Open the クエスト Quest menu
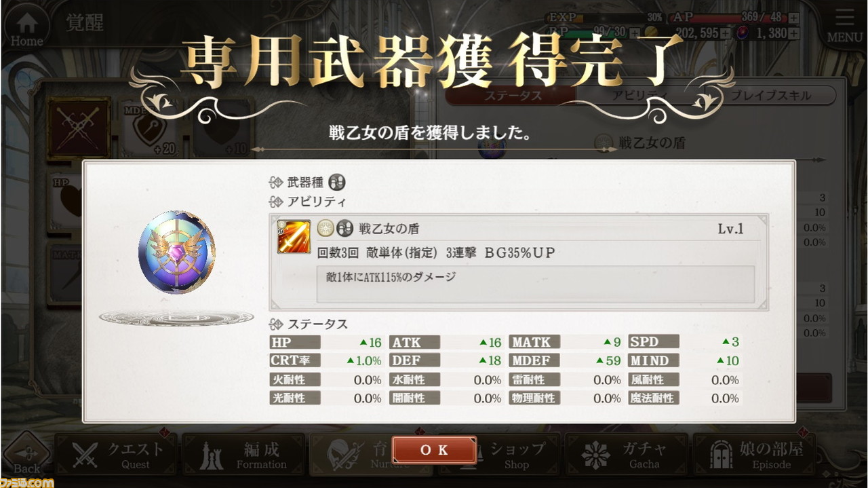This screenshot has width=868, height=488. [x=117, y=455]
